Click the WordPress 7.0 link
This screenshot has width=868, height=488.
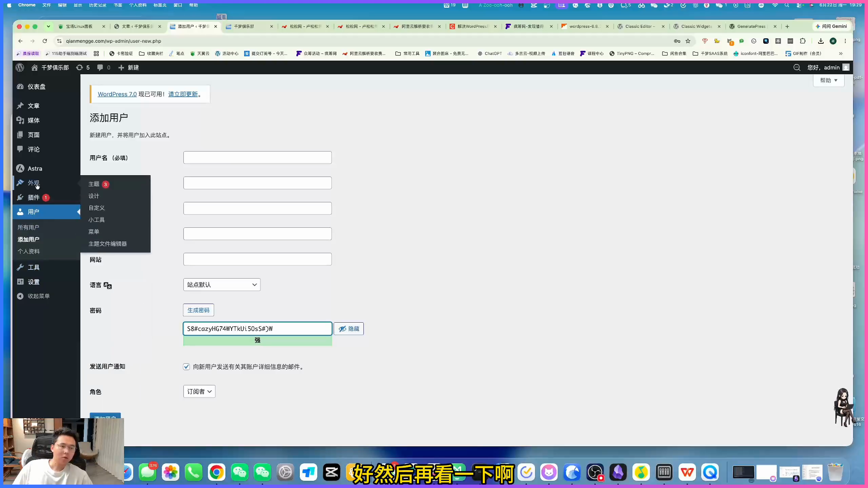click(x=117, y=94)
